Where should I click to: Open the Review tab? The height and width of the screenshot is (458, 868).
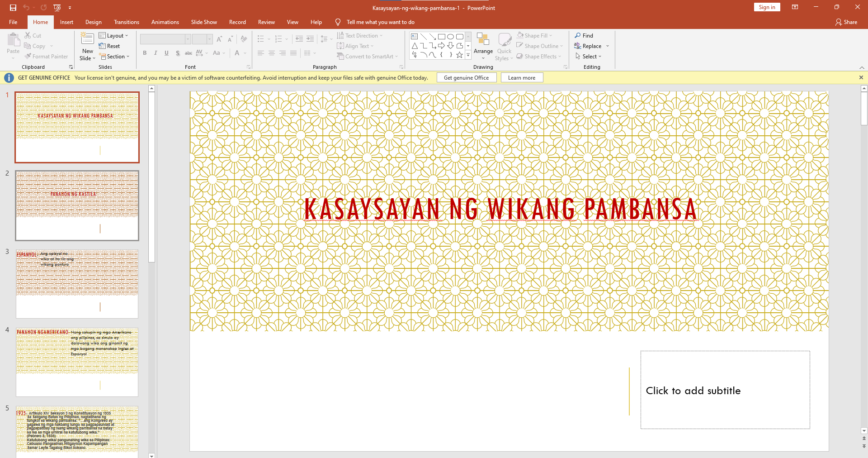tap(266, 22)
